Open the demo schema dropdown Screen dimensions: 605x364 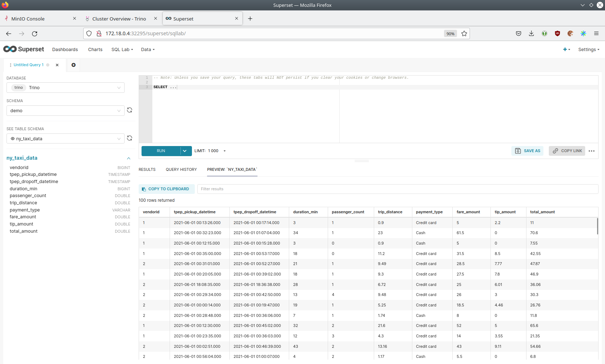pyautogui.click(x=66, y=111)
